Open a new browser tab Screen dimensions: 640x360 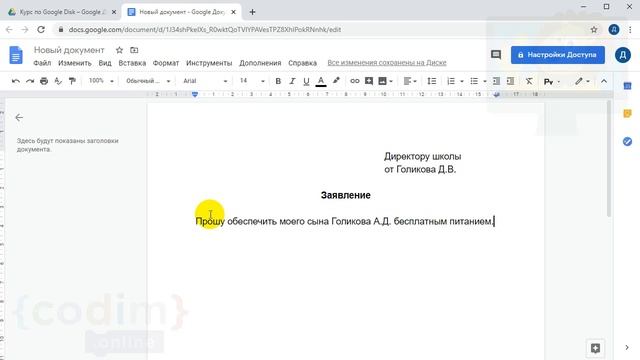252,12
